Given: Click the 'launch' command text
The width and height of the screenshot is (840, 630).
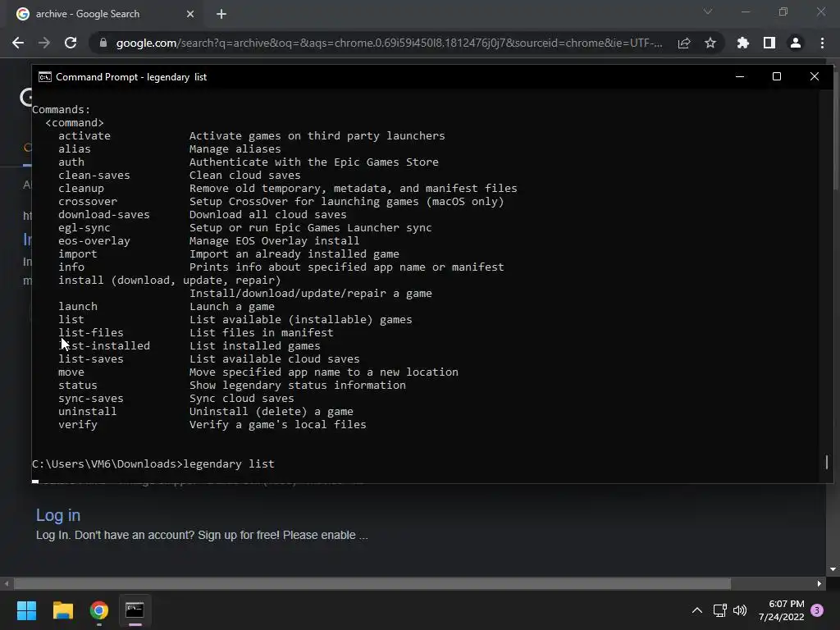Looking at the screenshot, I should pyautogui.click(x=78, y=307).
